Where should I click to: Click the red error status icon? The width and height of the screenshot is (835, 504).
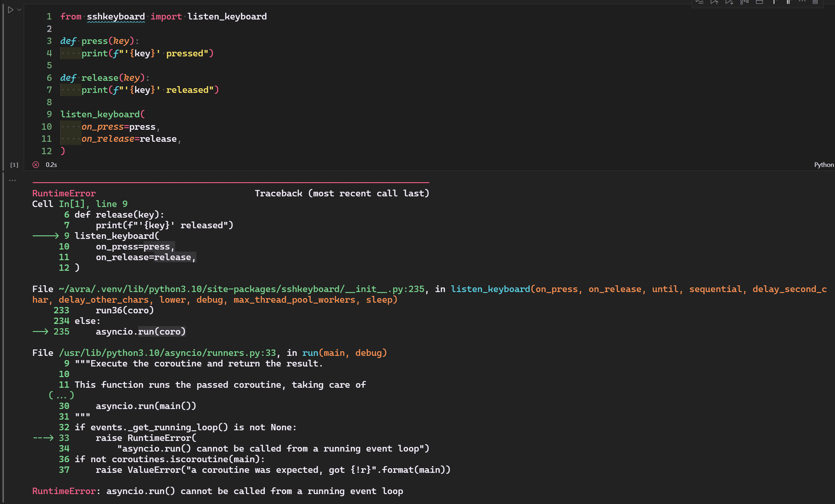[36, 164]
